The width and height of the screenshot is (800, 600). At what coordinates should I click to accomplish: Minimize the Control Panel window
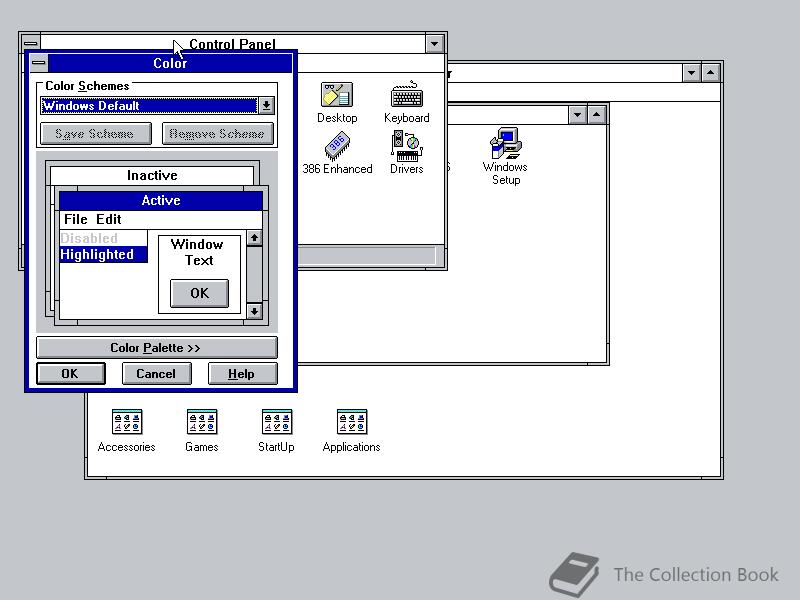coord(435,44)
